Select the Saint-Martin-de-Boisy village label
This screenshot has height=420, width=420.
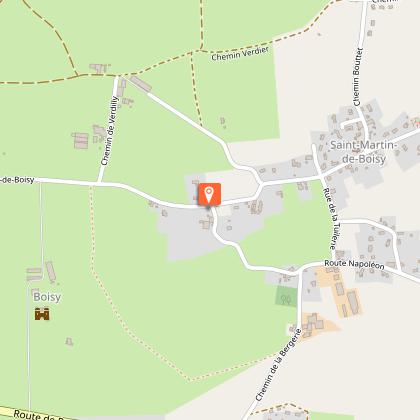coord(363,152)
